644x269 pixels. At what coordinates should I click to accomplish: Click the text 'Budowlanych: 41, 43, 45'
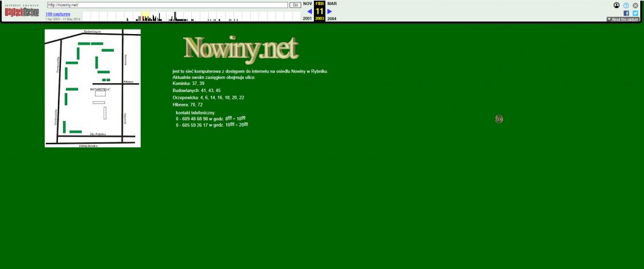click(x=197, y=91)
